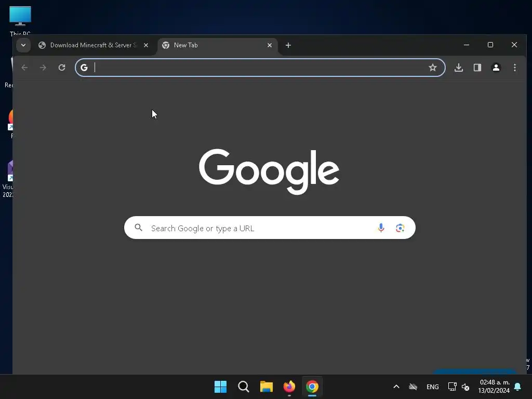The height and width of the screenshot is (399, 532).
Task: Open File Explorer from taskbar
Action: coord(267,387)
